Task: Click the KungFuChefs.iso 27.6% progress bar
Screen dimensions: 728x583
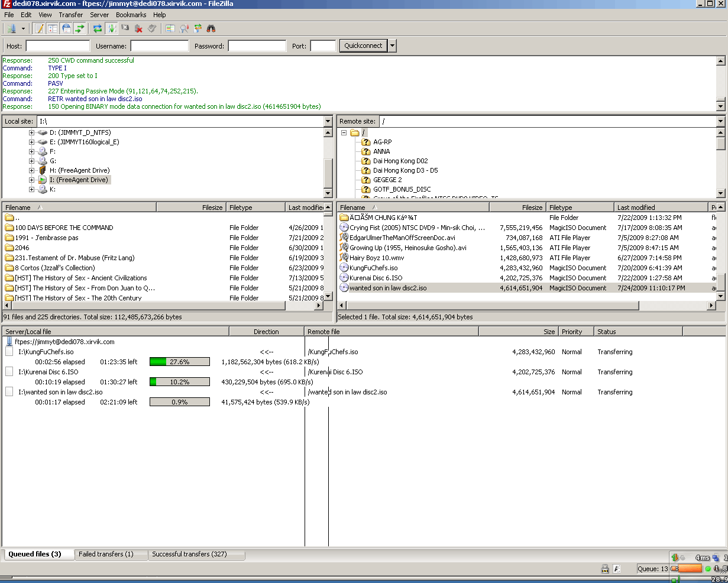Action: click(180, 362)
